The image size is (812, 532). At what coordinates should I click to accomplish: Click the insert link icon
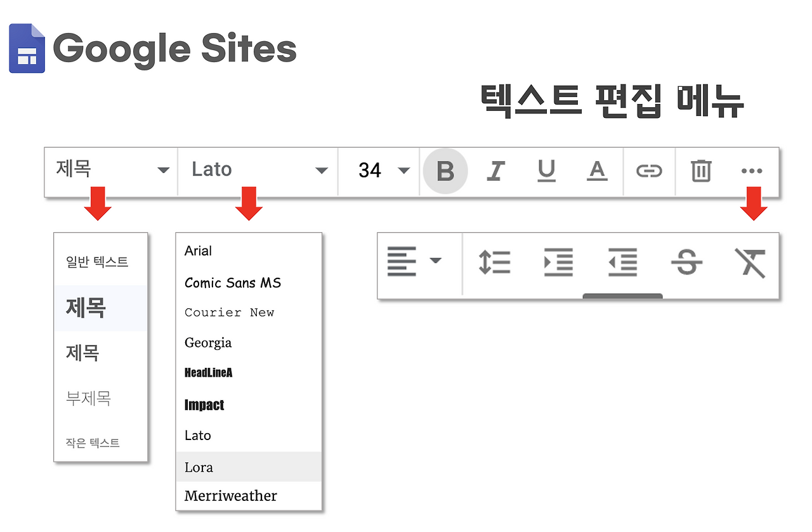(x=649, y=171)
